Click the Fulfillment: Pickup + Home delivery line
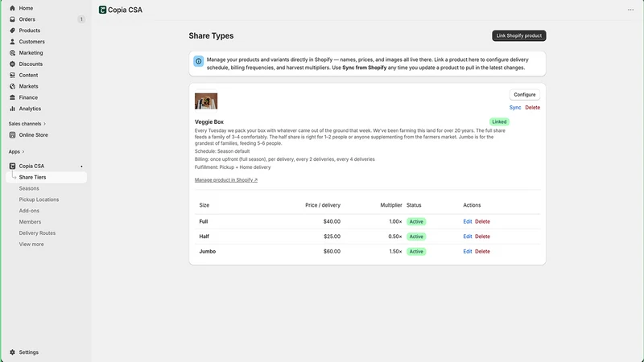The width and height of the screenshot is (644, 362). point(233,167)
